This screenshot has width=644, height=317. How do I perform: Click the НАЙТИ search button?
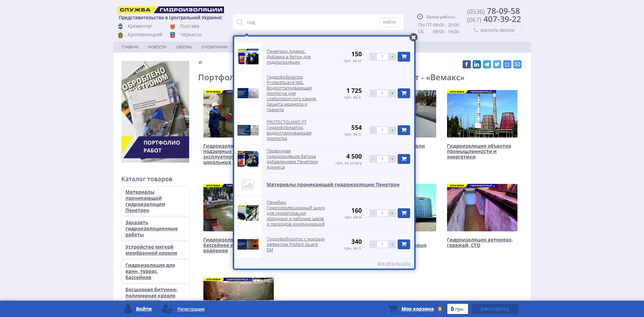pos(390,22)
